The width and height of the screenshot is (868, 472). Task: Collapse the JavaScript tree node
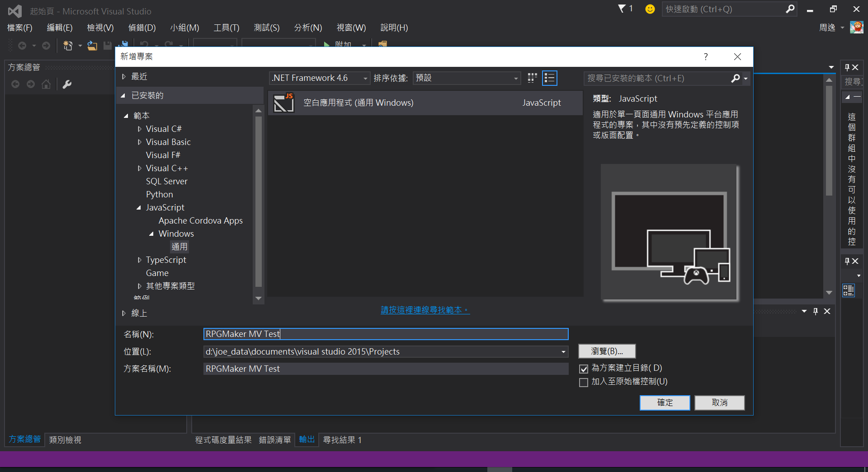pyautogui.click(x=139, y=208)
